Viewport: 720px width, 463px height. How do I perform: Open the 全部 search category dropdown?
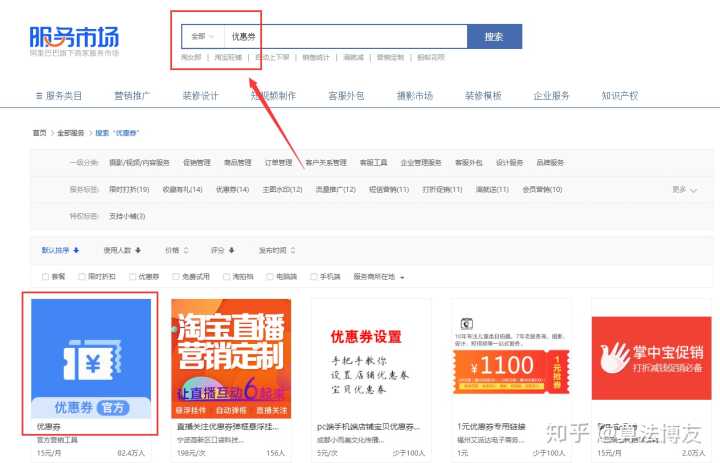(202, 36)
